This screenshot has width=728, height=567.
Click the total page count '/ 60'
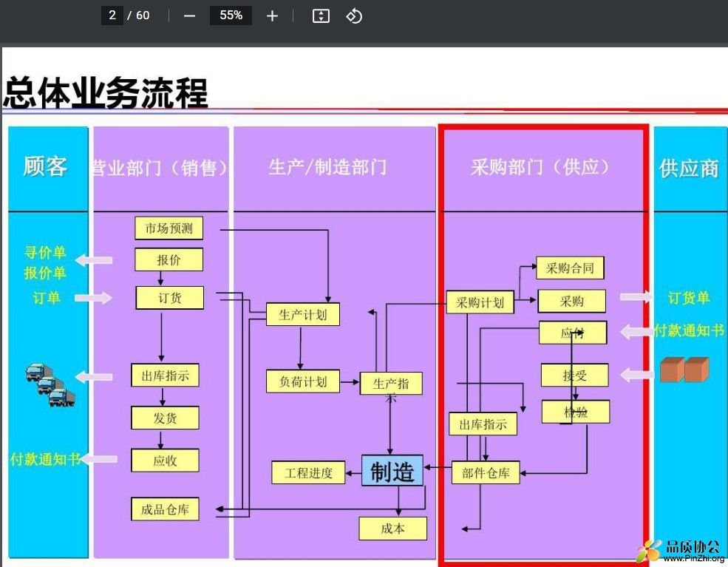pos(138,16)
